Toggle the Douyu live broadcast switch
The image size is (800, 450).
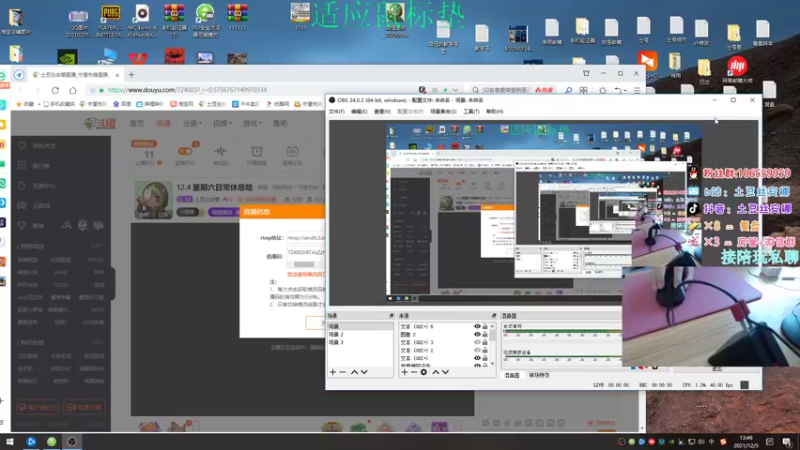click(185, 152)
